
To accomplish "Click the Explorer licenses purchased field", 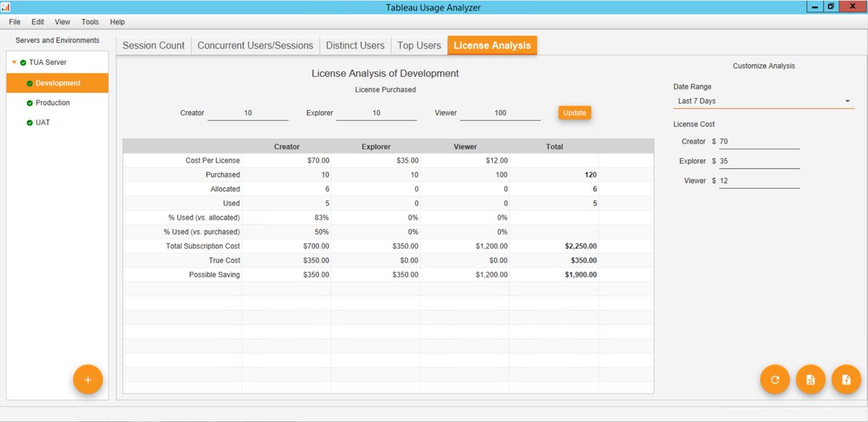I will point(376,113).
